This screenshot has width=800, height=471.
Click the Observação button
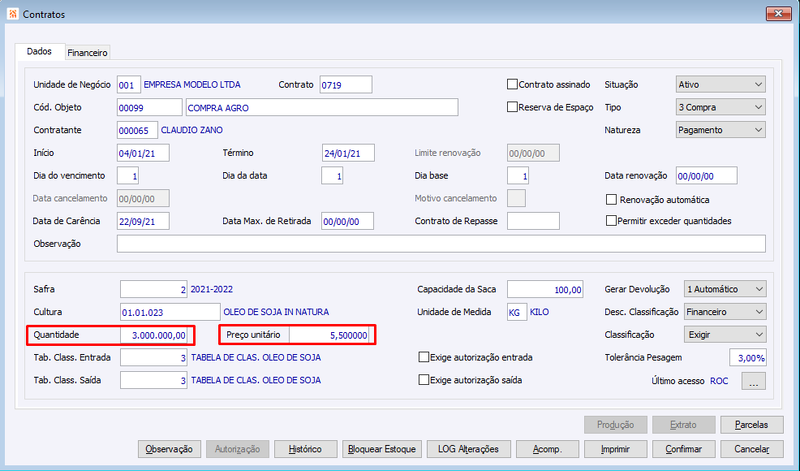[x=169, y=449]
